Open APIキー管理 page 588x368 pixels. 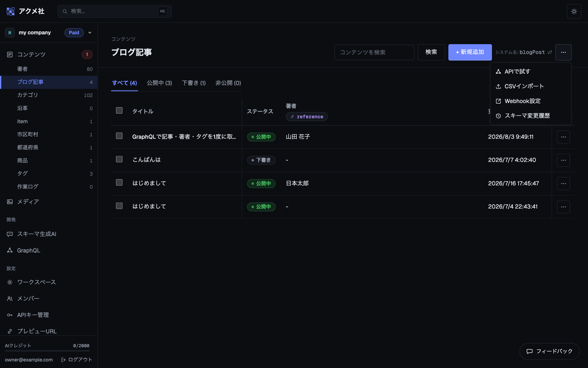(x=49, y=315)
